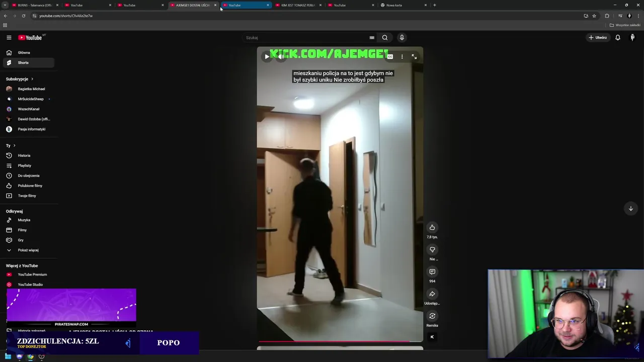Open Playlisty in the sidebar
Image resolution: width=644 pixels, height=362 pixels.
(28, 166)
